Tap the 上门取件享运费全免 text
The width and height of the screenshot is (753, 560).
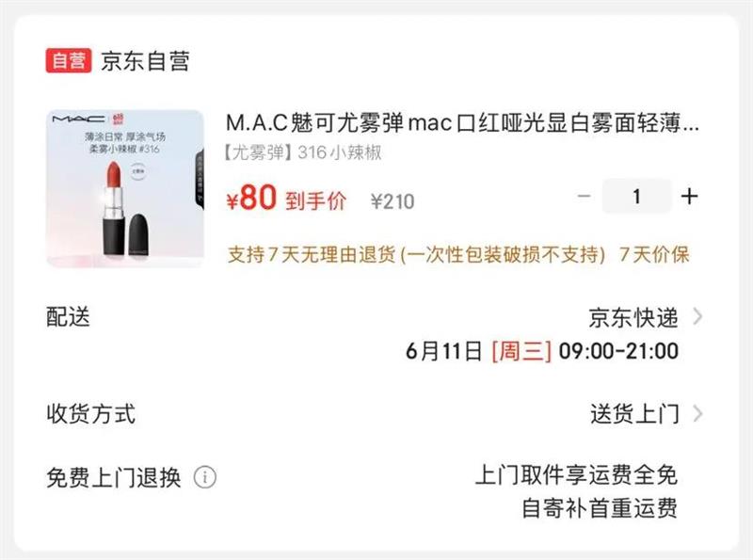[x=576, y=474]
